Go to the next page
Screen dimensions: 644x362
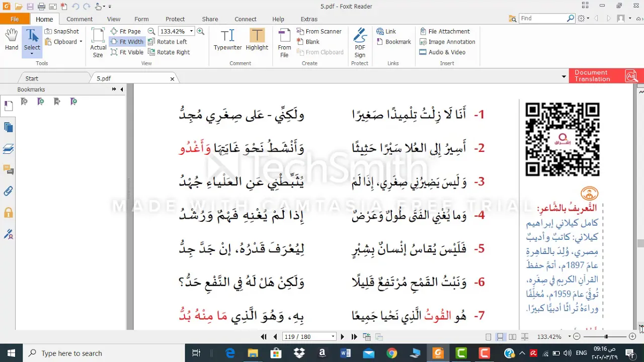(342, 336)
